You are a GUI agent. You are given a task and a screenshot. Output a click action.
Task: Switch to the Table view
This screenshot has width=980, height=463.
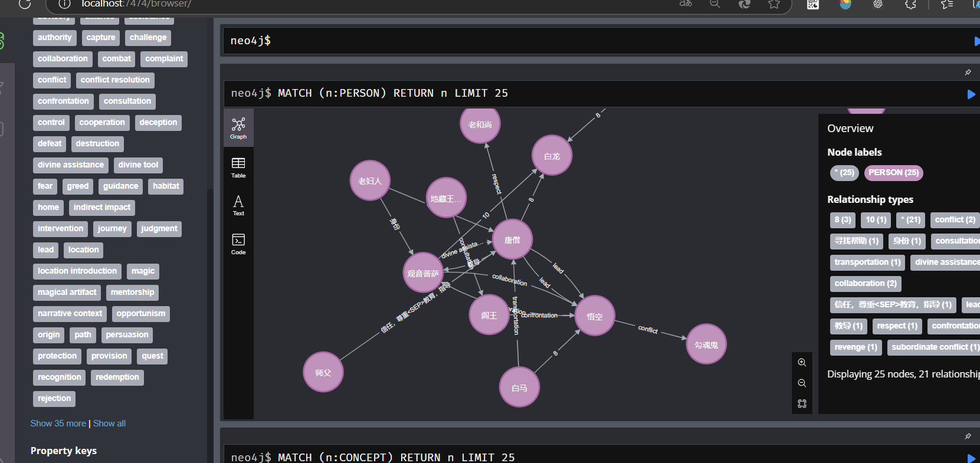(238, 168)
